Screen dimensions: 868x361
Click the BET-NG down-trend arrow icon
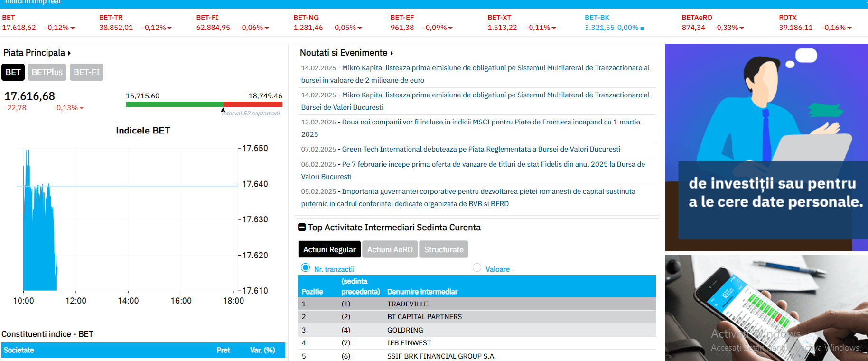coord(360,28)
